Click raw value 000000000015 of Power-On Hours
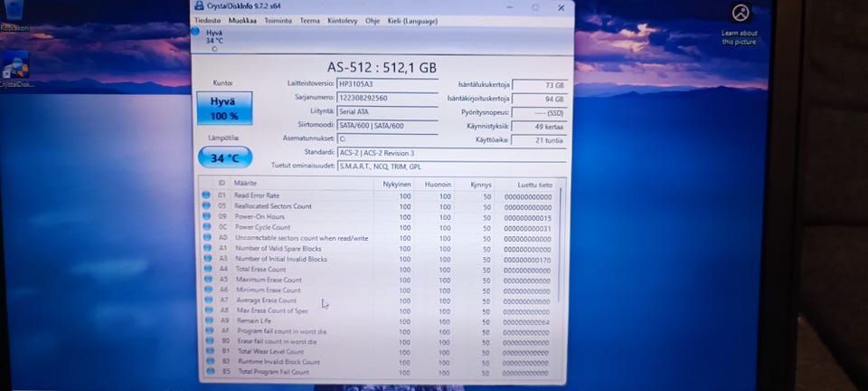The height and width of the screenshot is (391, 868). (x=527, y=218)
